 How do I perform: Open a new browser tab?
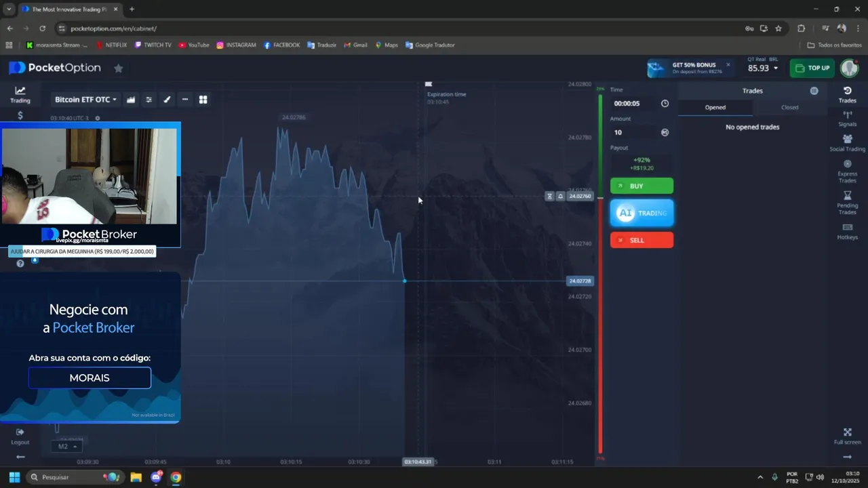point(132,9)
